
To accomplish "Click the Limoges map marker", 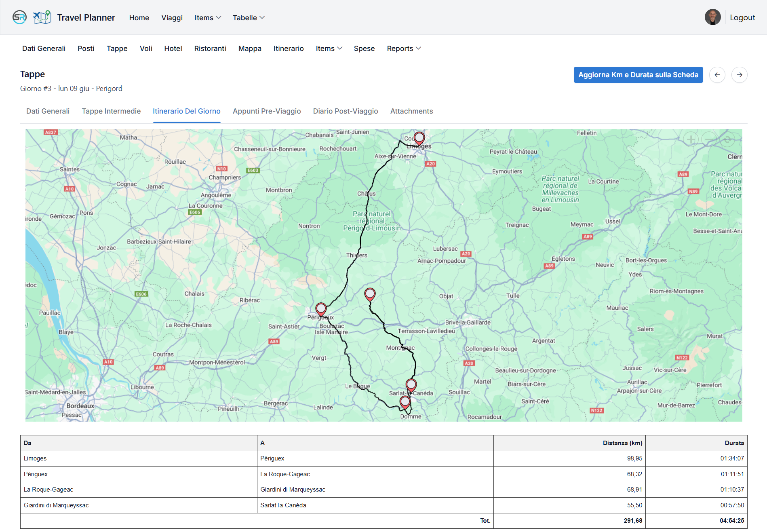I will tap(419, 138).
